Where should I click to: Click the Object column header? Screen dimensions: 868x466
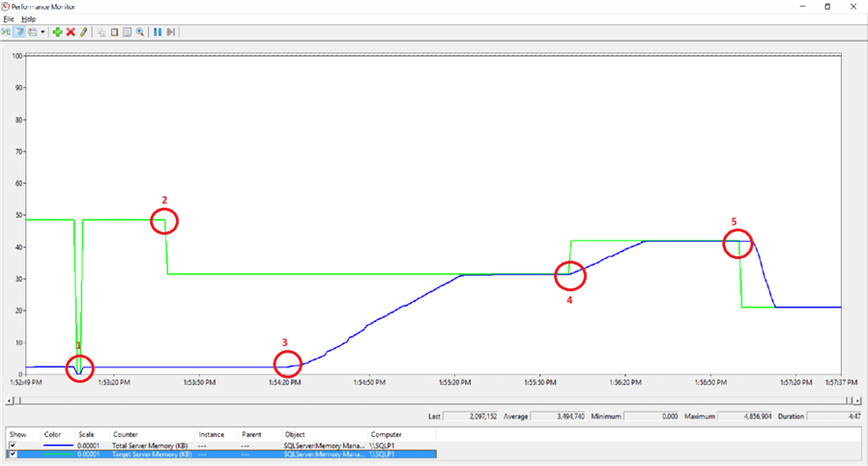coord(324,434)
